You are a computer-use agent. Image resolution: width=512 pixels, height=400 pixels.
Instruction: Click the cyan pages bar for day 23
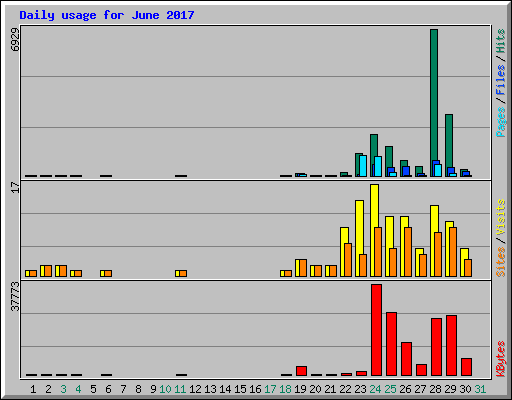363,166
